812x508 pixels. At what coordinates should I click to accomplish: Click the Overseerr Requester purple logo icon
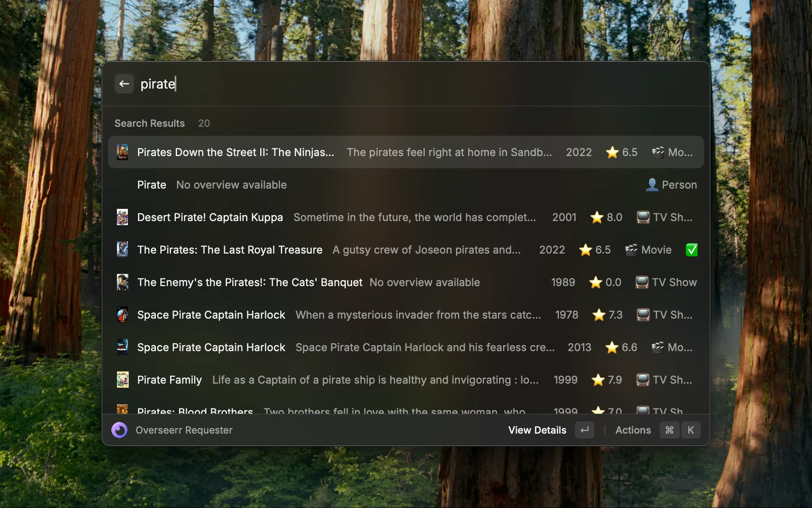coord(119,430)
